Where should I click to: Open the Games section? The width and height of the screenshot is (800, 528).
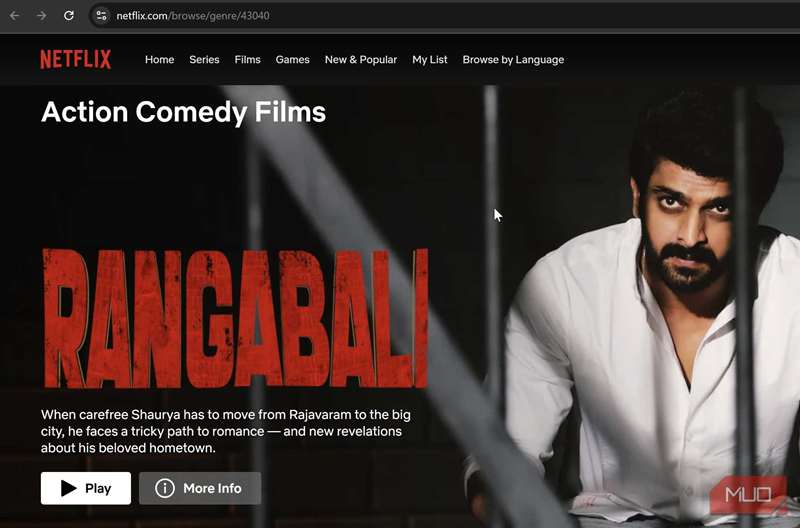[x=292, y=60]
